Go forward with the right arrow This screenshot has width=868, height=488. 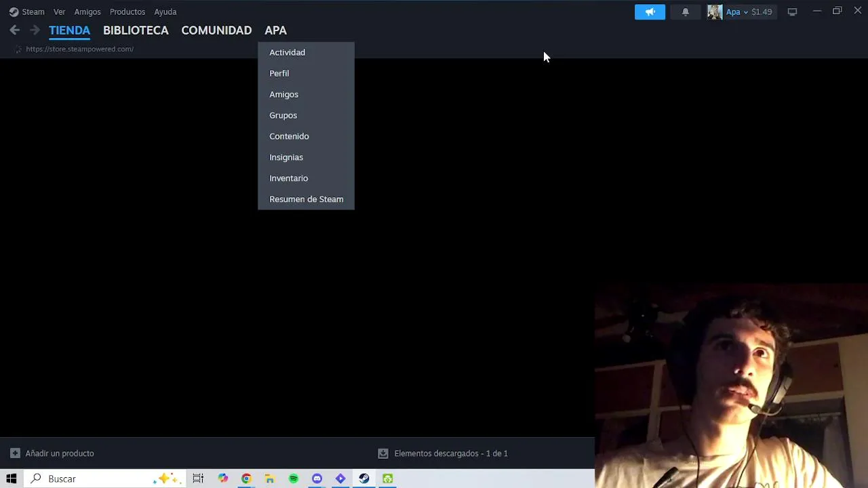(35, 30)
